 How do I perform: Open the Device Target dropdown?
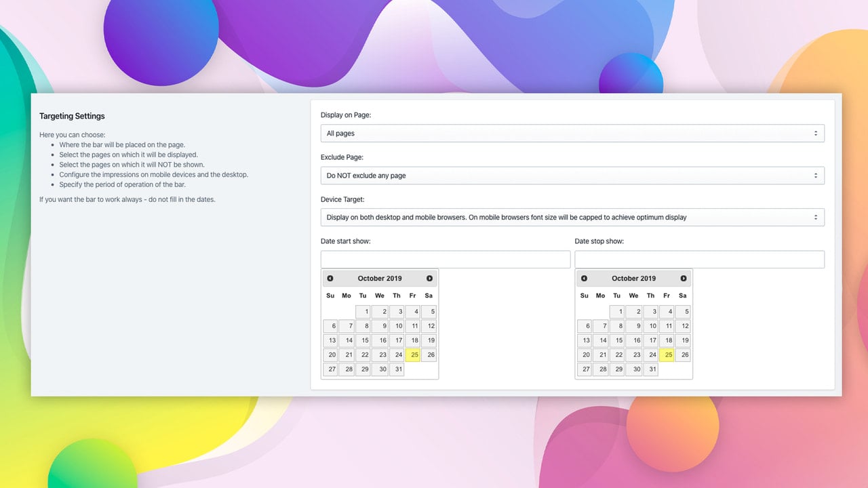coord(572,218)
